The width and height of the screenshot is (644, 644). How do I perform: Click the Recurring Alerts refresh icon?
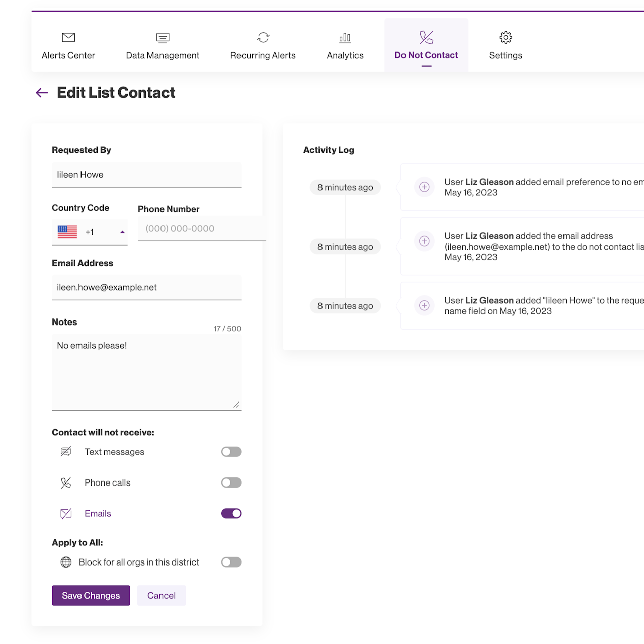263,37
